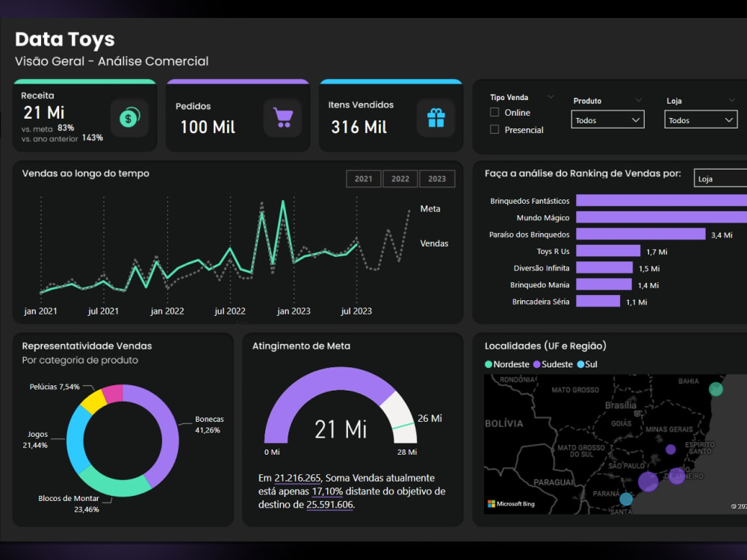Click the vs. meta 83% value

click(66, 128)
